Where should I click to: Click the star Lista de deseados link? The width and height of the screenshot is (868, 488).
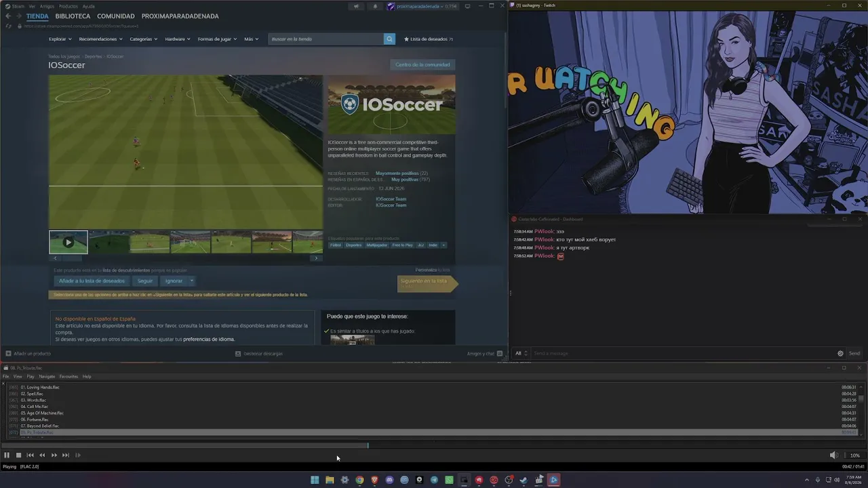coord(429,39)
